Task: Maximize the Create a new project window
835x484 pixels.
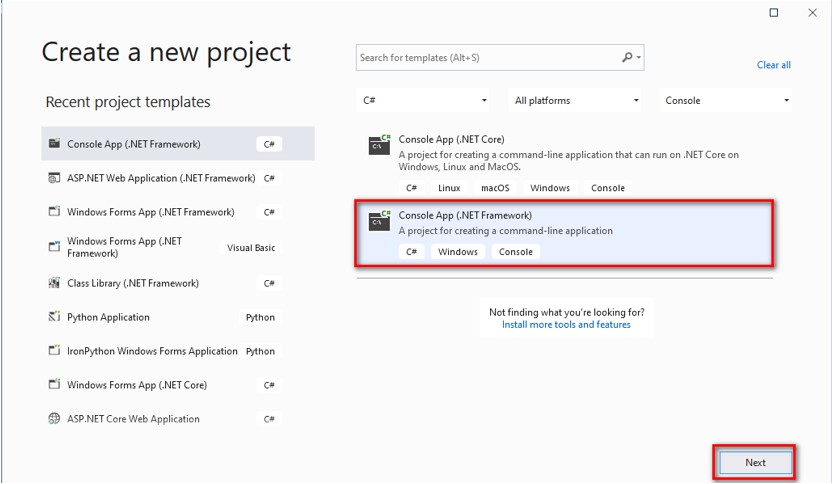Action: point(774,12)
